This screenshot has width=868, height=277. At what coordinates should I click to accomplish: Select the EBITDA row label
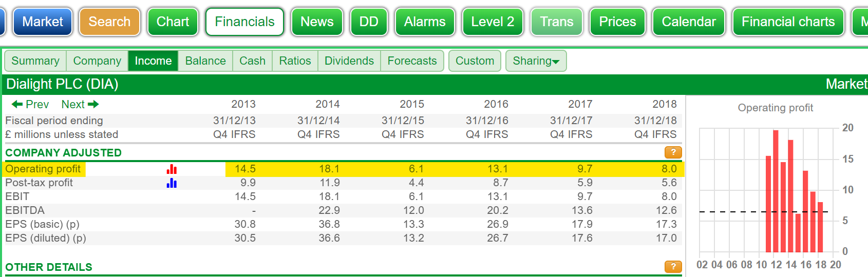point(25,210)
